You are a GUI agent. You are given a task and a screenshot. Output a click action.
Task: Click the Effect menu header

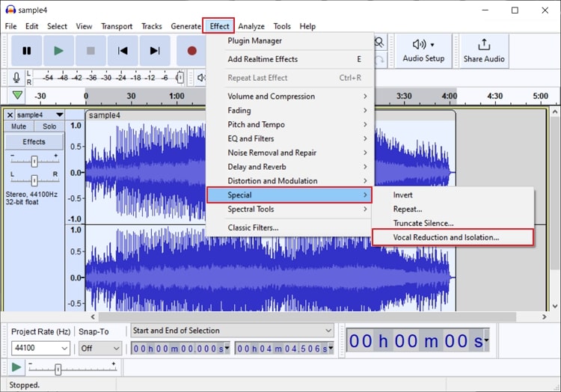(219, 26)
